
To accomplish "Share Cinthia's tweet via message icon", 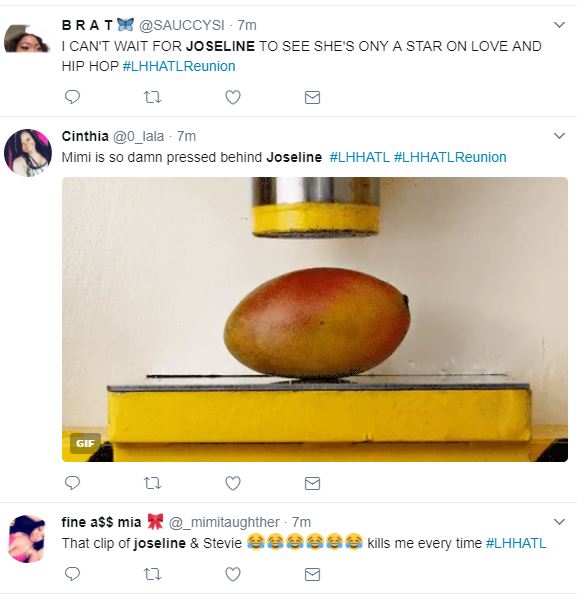I will 312,483.
